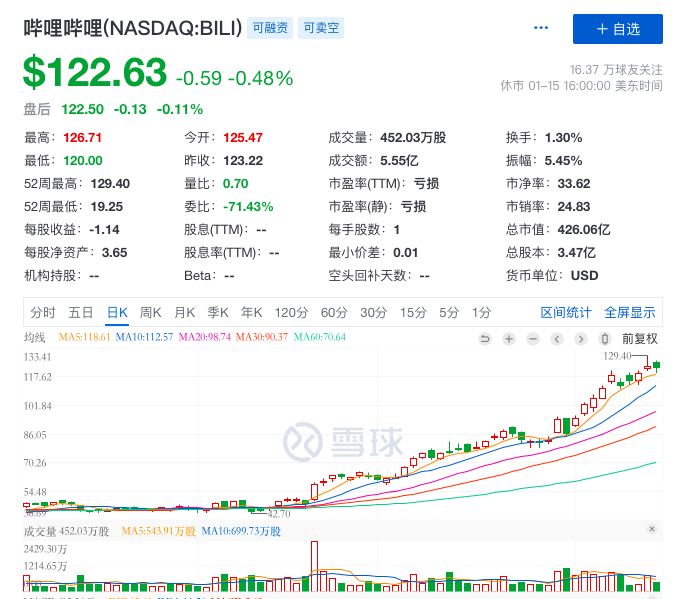674x599 pixels.
Task: Toggle the candlestick style icon
Action: (605, 339)
